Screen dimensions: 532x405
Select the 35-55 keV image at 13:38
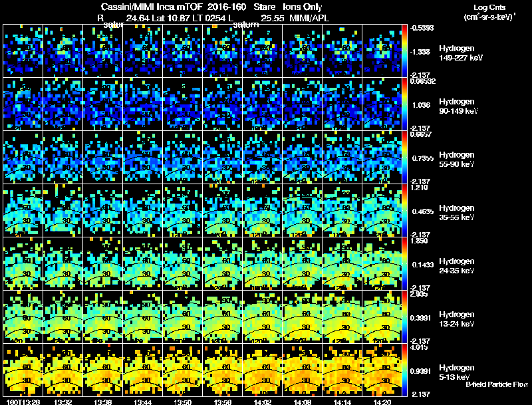103,211
